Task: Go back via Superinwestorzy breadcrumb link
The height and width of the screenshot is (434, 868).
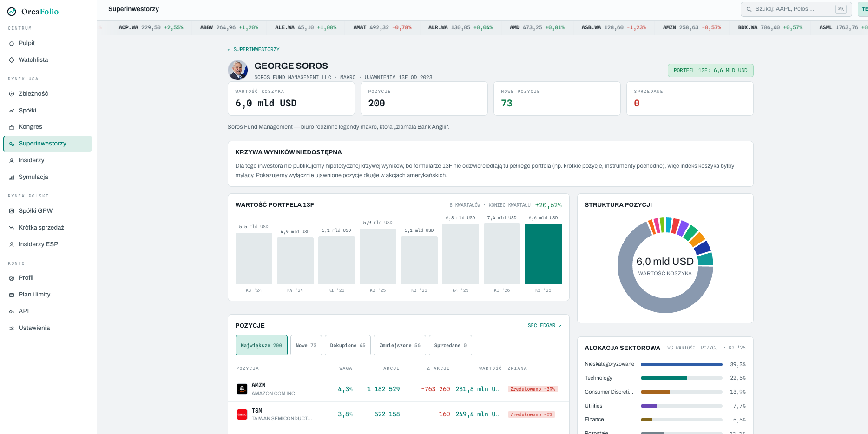Action: click(254, 49)
